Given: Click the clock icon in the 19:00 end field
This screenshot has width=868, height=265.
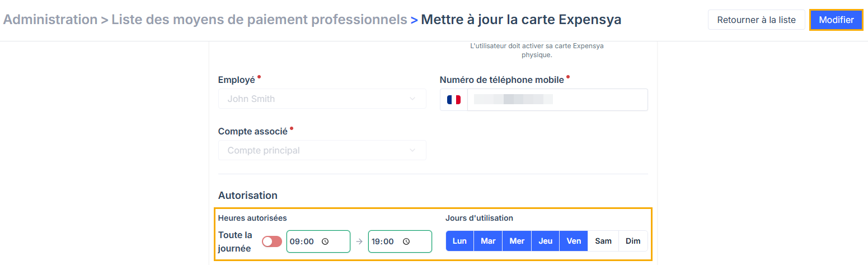Looking at the screenshot, I should pos(406,241).
